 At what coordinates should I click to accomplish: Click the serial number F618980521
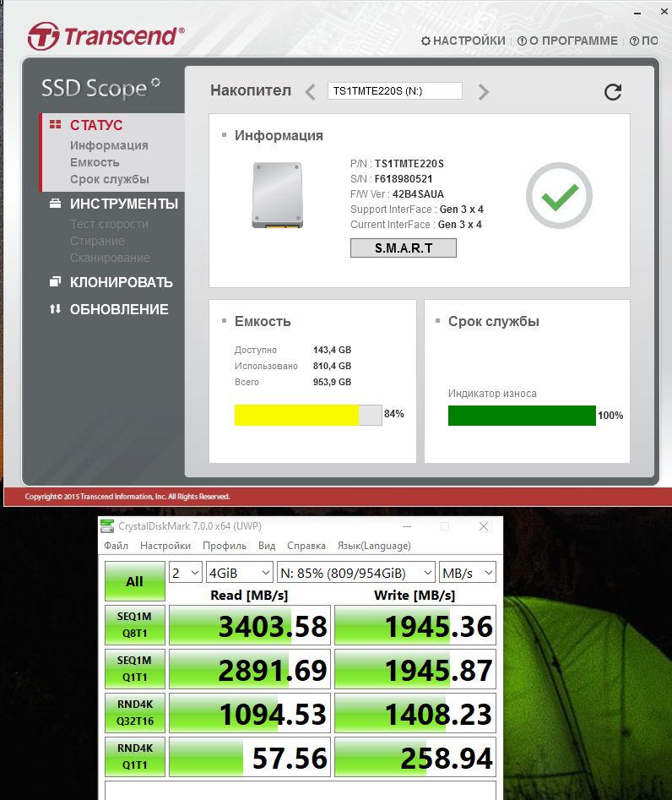click(404, 178)
